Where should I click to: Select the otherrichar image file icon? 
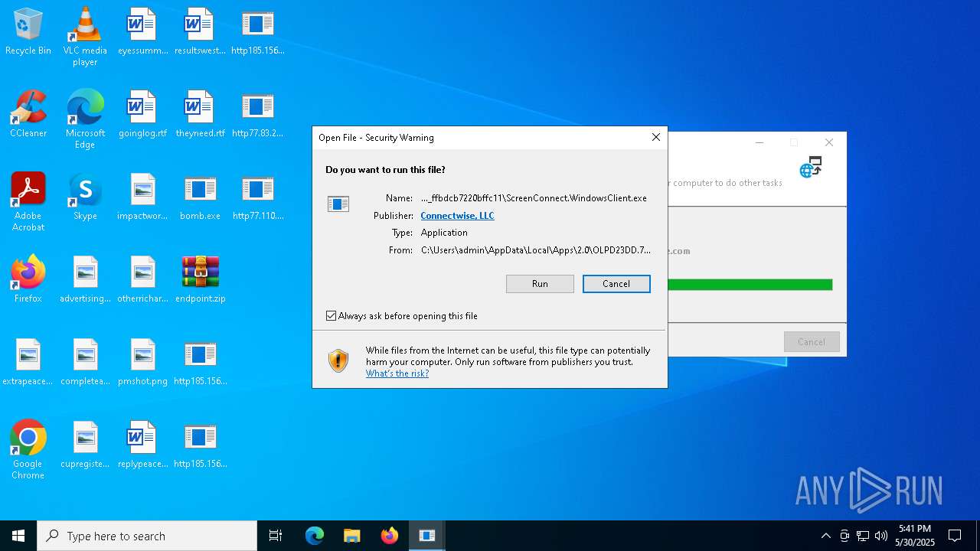142,279
